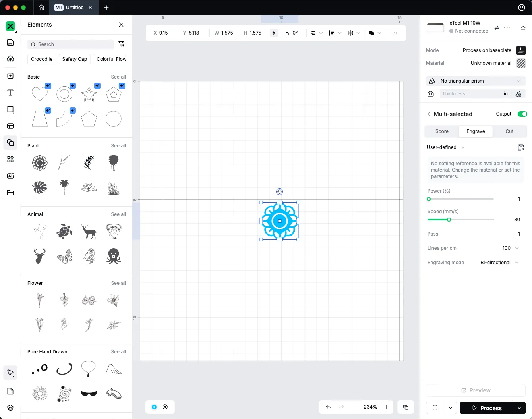Click the Process button
This screenshot has height=419, width=532.
[x=486, y=408]
